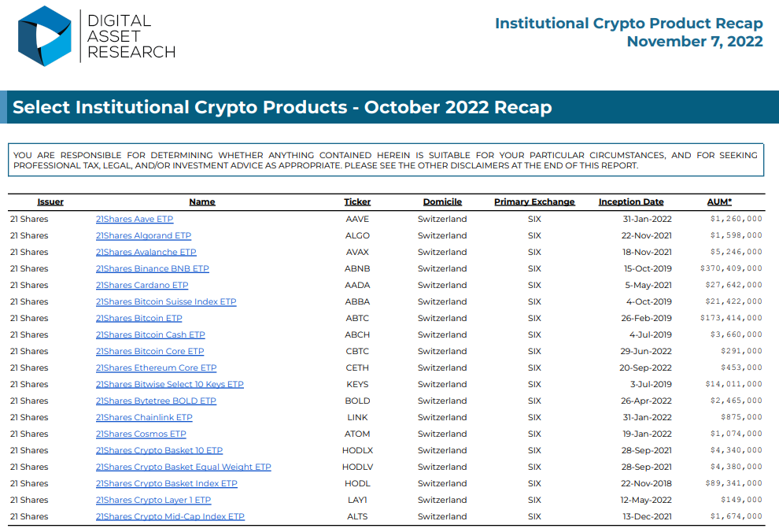Screen dimensions: 779x532
Task: Click the 21Shares Cardano ETP link
Action: click(142, 285)
